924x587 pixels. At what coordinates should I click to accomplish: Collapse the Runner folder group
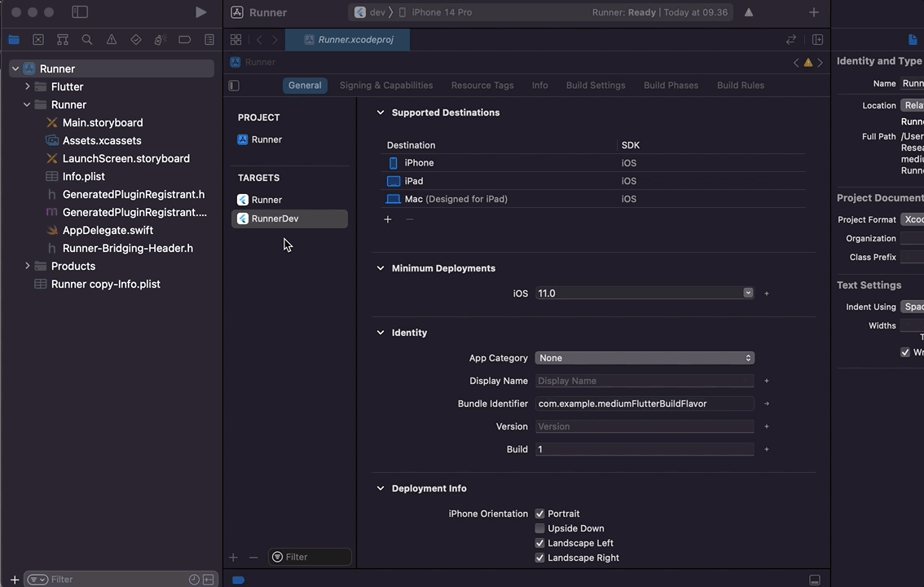27,104
